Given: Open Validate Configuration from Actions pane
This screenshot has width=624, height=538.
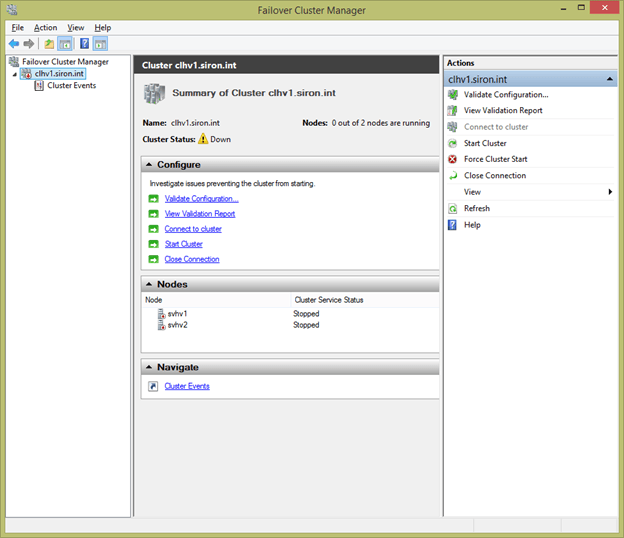Looking at the screenshot, I should click(505, 95).
